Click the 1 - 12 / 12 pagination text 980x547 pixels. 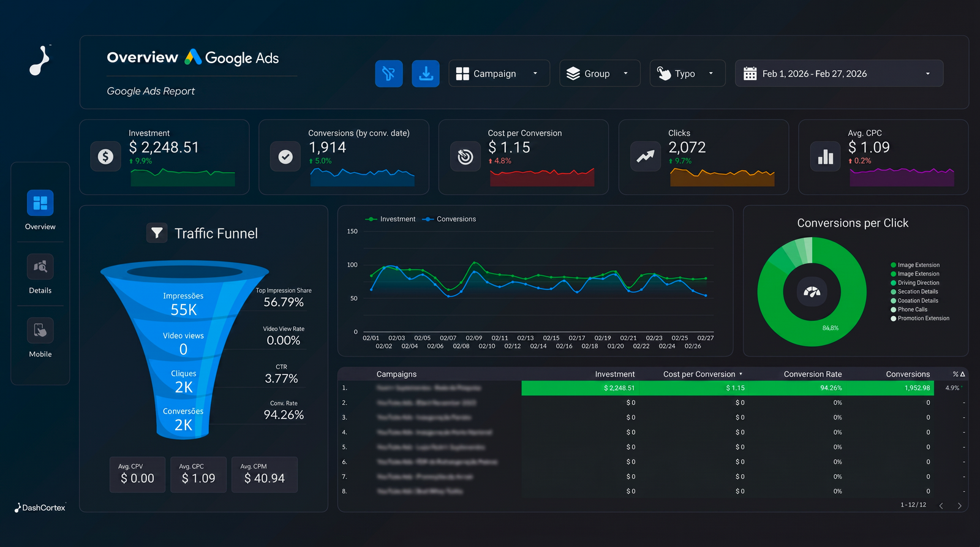(913, 505)
